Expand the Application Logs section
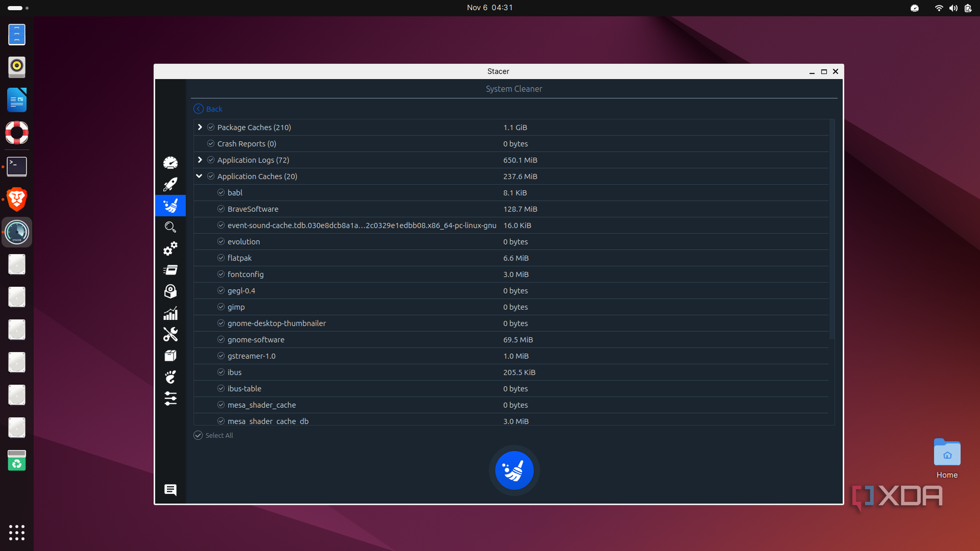This screenshot has width=980, height=551. [x=200, y=160]
